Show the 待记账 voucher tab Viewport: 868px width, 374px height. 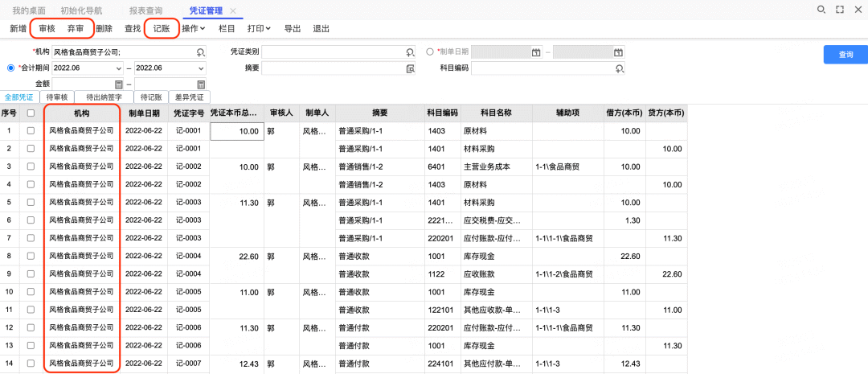tap(150, 97)
